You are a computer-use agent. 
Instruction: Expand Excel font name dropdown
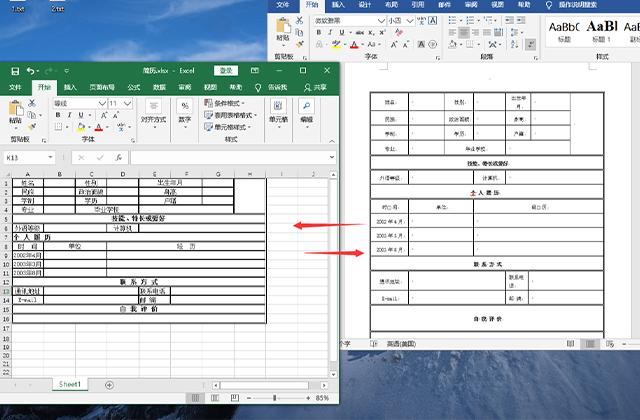102,104
